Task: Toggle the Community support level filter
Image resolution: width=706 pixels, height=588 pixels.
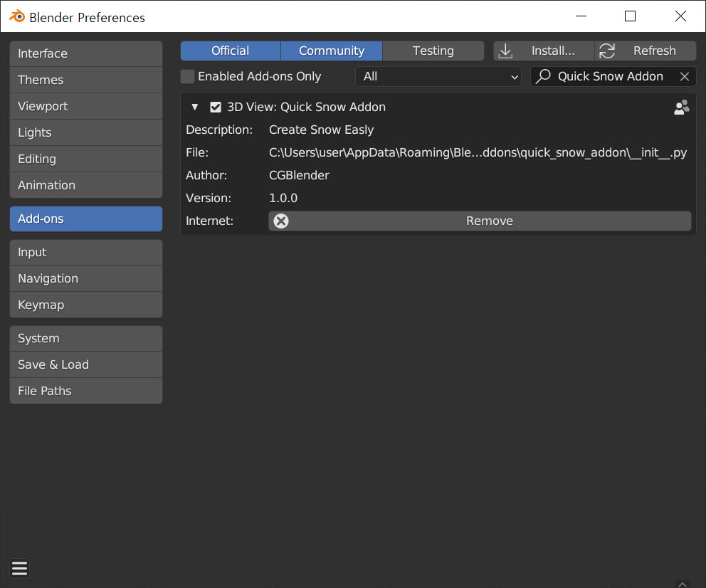Action: coord(332,51)
